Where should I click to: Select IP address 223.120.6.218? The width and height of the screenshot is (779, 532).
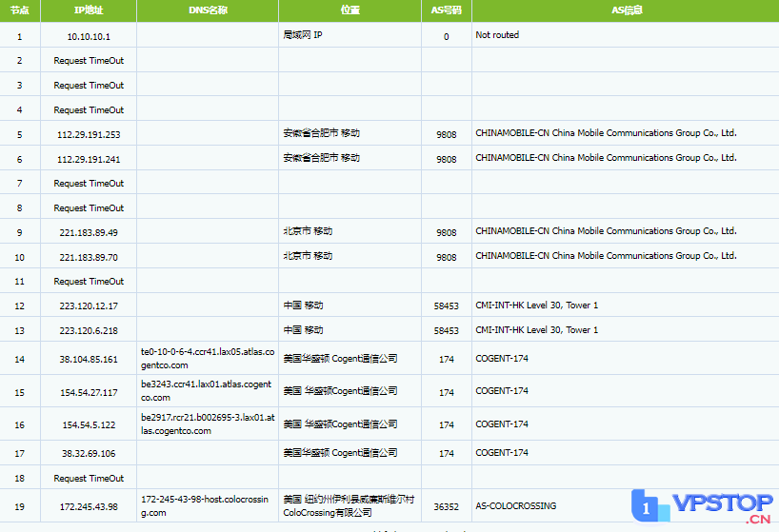(x=89, y=331)
